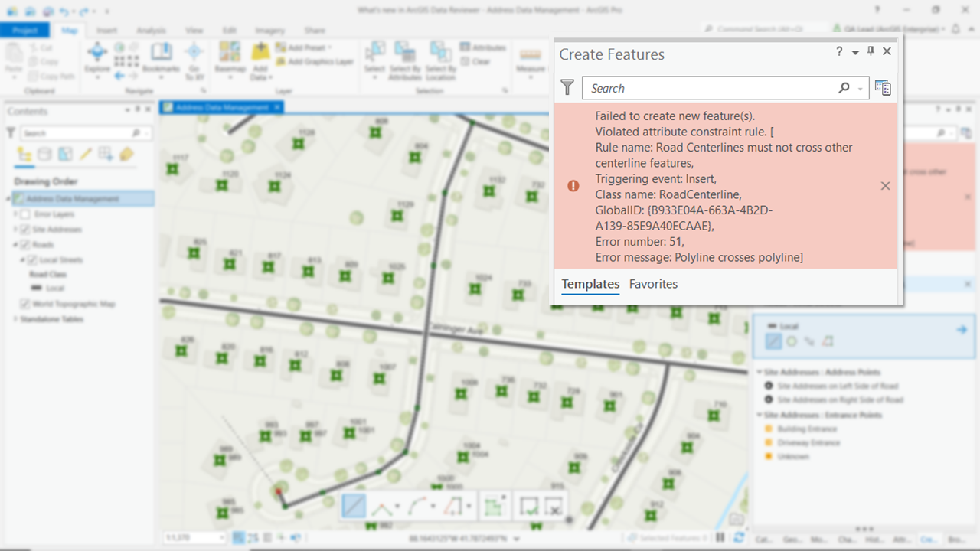This screenshot has height=551, width=980.
Task: Click the Command Search box
Action: pos(766,29)
